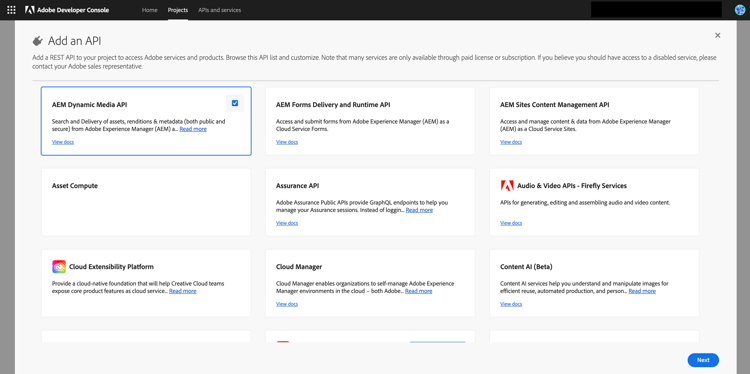Select the Audio & Video APIs - Firefly Services title

pos(572,186)
